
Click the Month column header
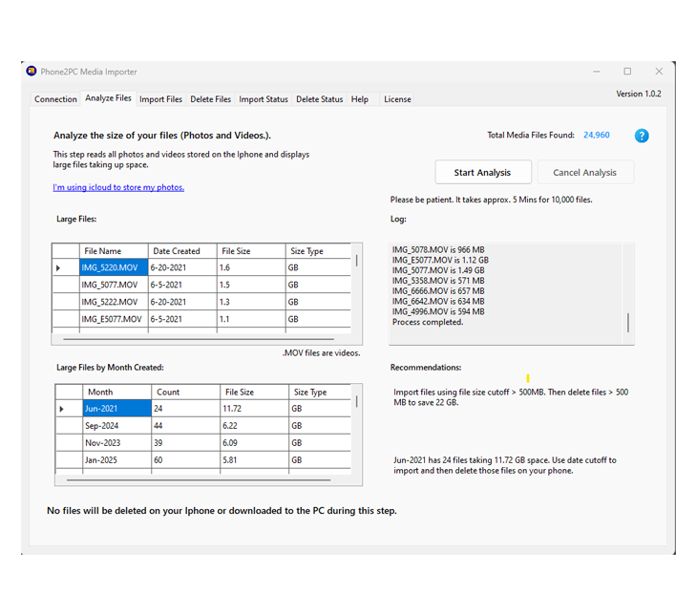[x=116, y=392]
